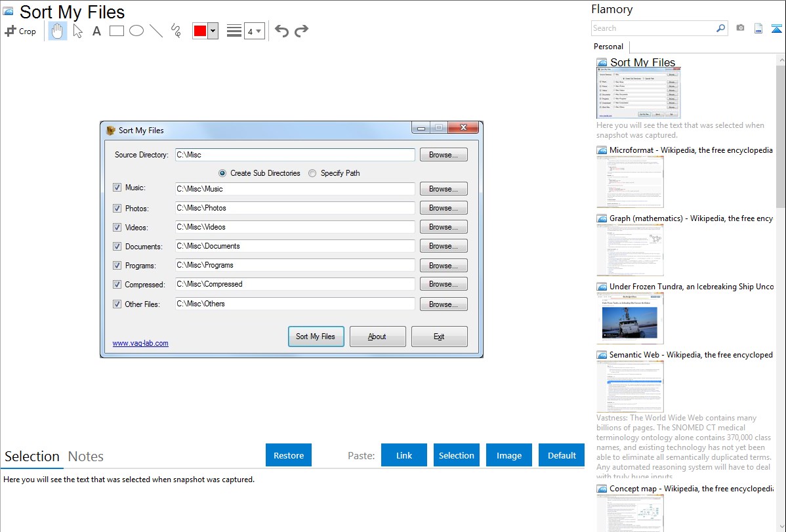Image resolution: width=786 pixels, height=532 pixels.
Task: Click the Flamory icon beside Microformat title
Action: (x=602, y=150)
